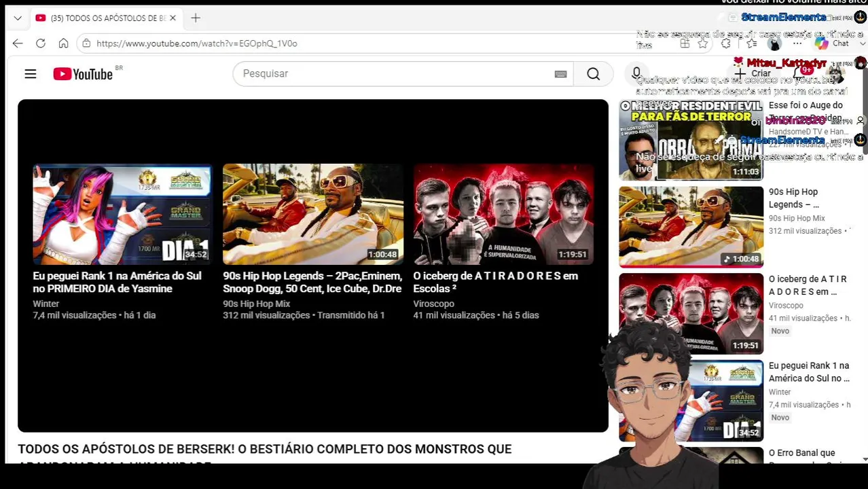This screenshot has height=489, width=868.
Task: Click sidebar channel HandsomeD TV
Action: pos(808,132)
